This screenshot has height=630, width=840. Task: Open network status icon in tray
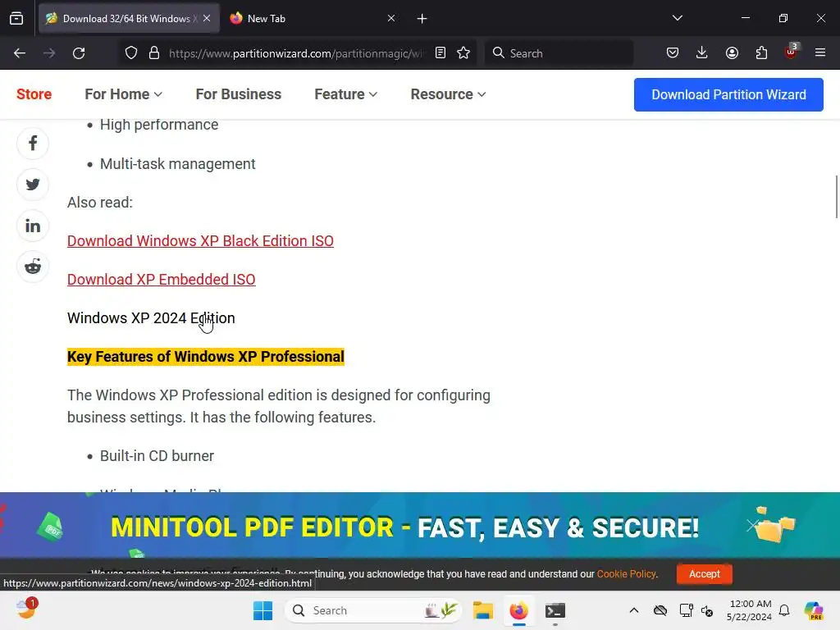coord(686,610)
